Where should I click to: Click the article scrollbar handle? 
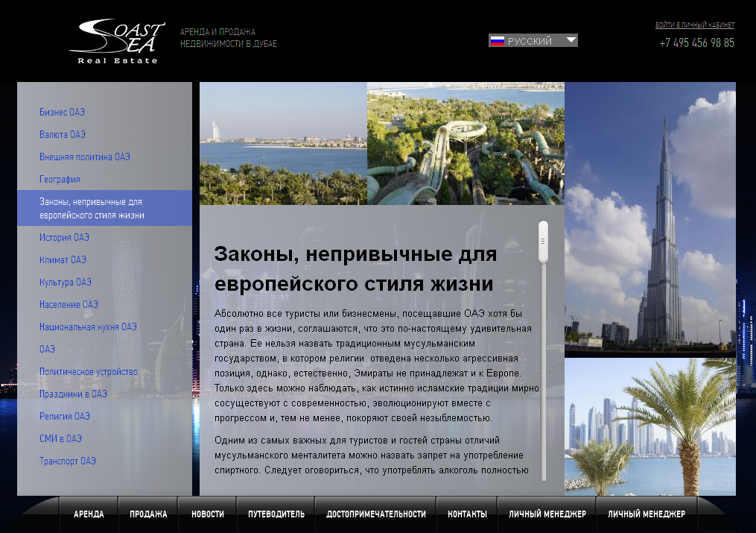point(544,242)
